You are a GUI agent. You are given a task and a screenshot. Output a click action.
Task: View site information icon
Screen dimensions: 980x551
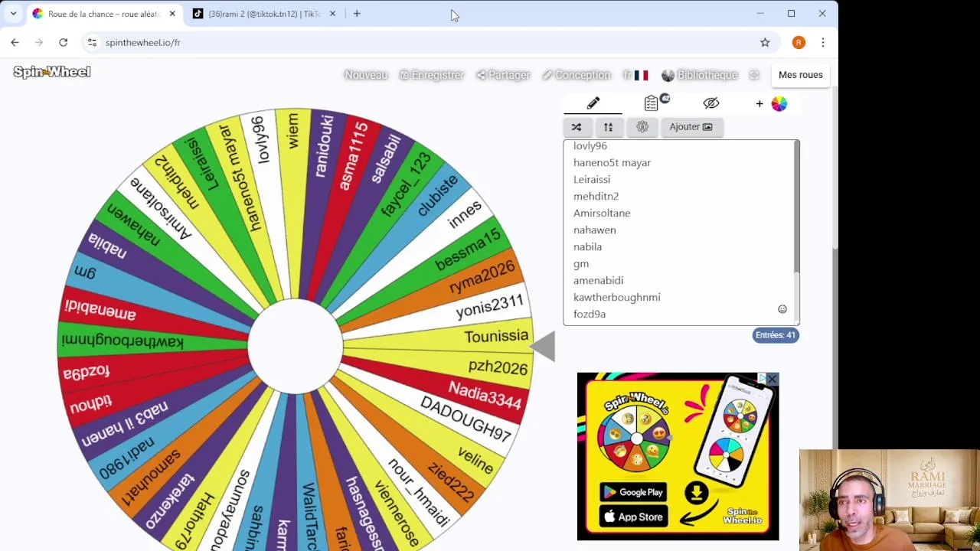click(93, 43)
